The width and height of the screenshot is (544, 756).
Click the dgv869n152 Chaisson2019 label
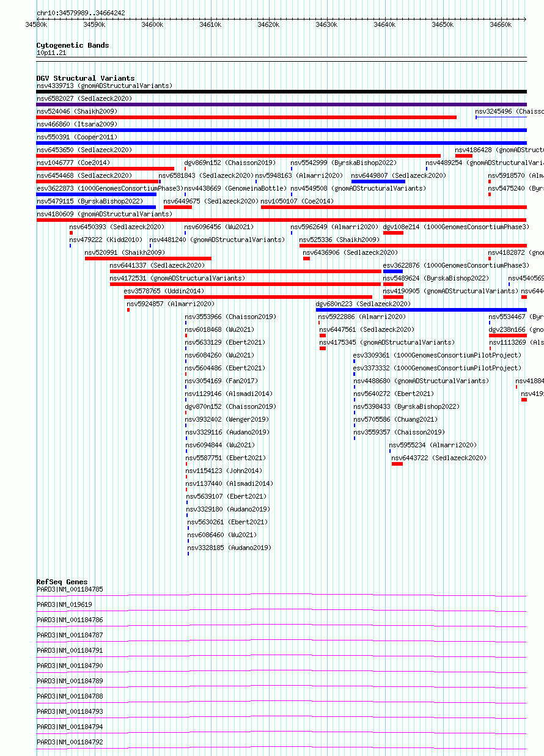click(230, 163)
